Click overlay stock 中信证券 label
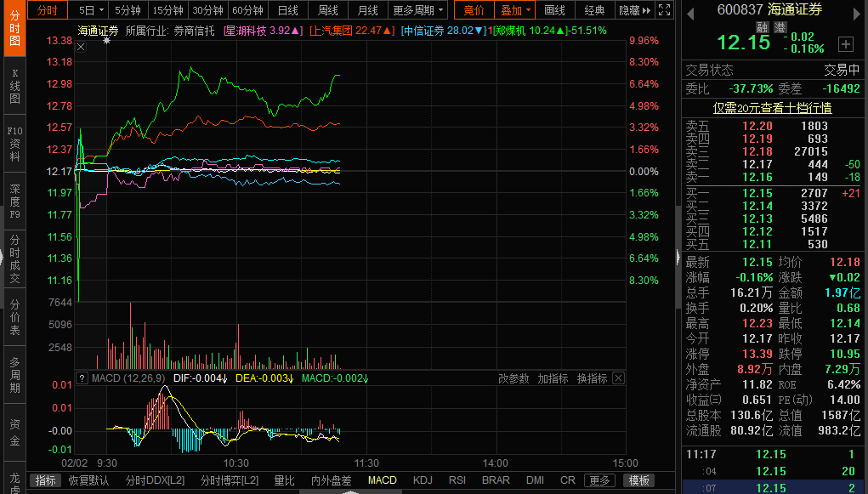Viewport: 868px width, 494px height. [443, 31]
